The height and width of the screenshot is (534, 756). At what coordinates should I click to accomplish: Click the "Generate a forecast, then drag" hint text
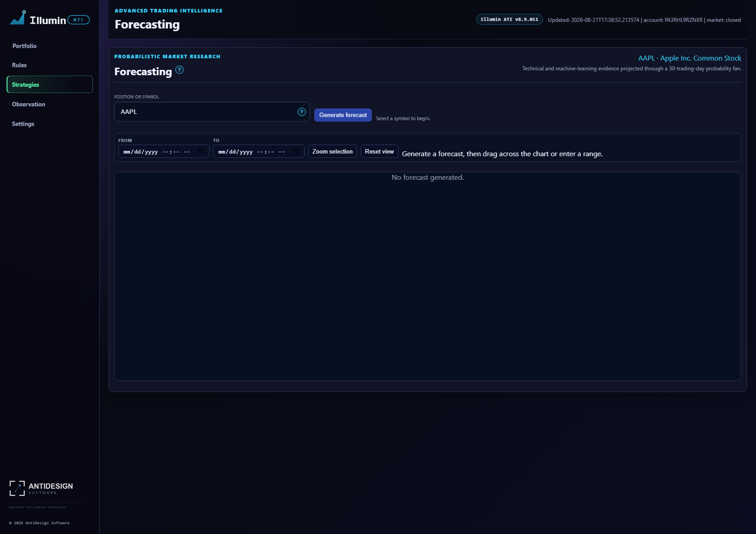click(503, 154)
